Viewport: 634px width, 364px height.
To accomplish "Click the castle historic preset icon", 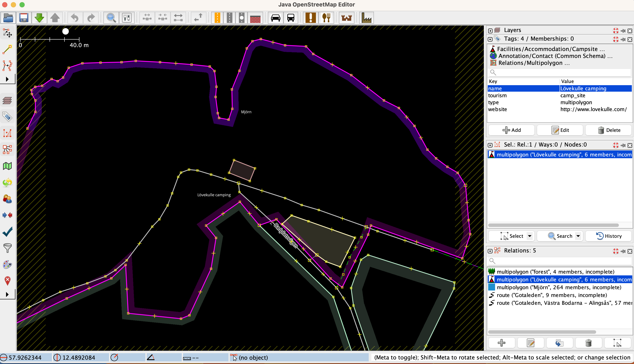I will [346, 18].
